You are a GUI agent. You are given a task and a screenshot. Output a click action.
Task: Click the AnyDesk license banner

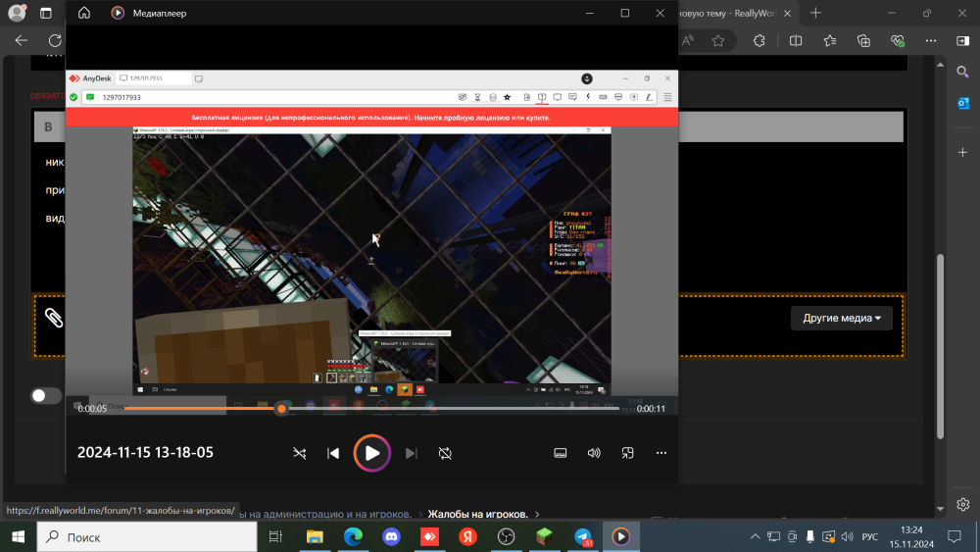pos(371,117)
